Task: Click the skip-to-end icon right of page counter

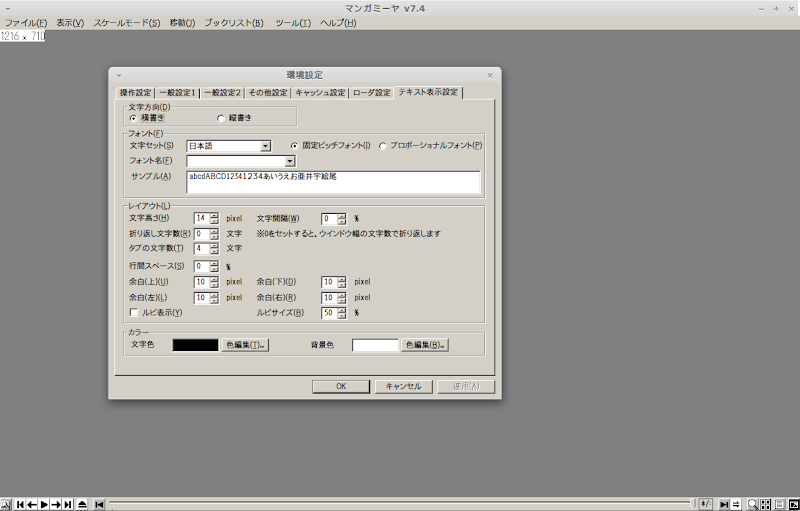Action: [723, 505]
